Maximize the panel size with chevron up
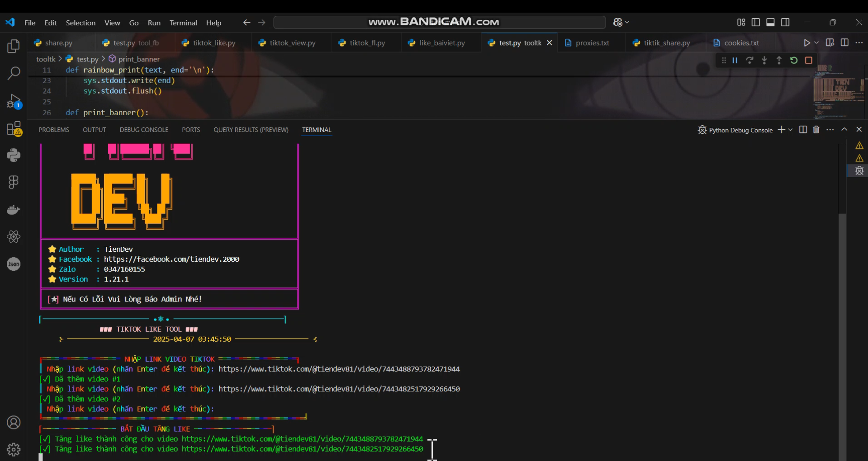 [x=844, y=130]
